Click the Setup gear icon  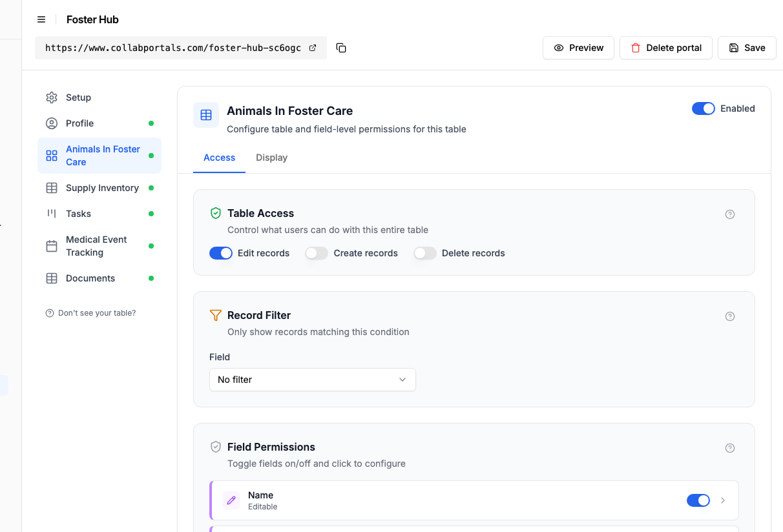pyautogui.click(x=52, y=97)
